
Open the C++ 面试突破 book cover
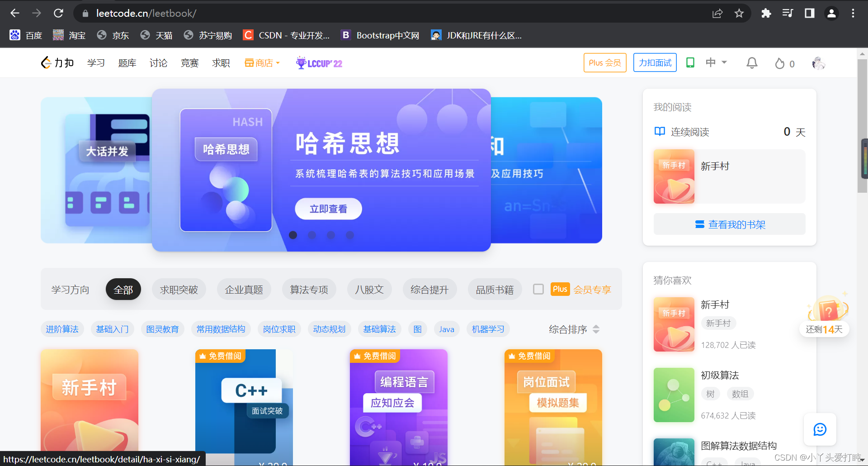(244, 407)
